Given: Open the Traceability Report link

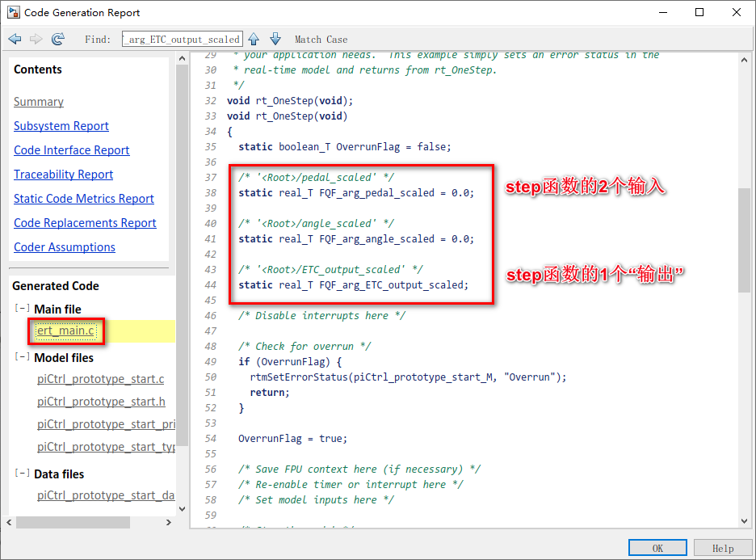Looking at the screenshot, I should click(63, 174).
